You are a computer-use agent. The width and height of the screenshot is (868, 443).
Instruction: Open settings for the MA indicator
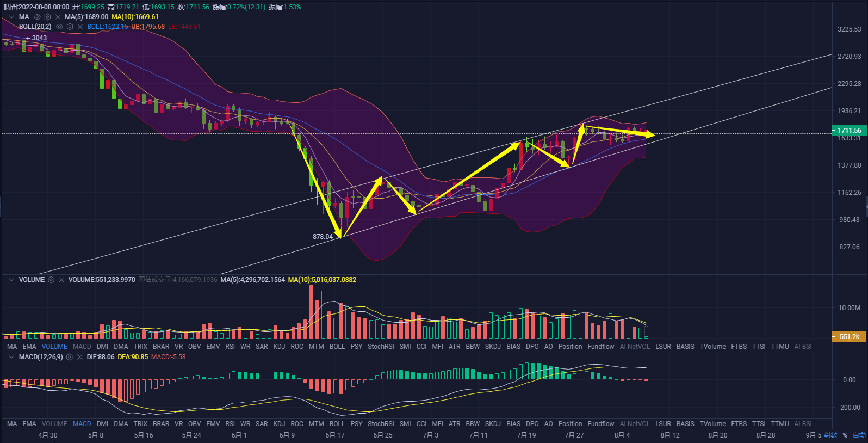47,17
